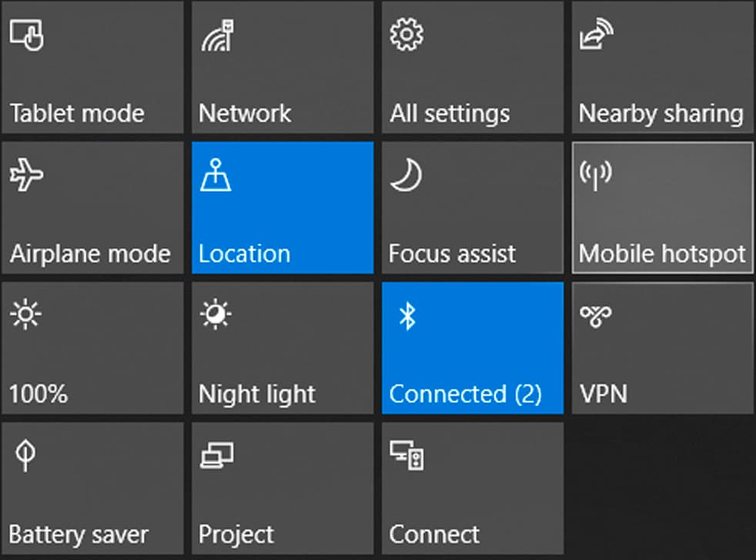Click the airplane icon

(x=26, y=176)
